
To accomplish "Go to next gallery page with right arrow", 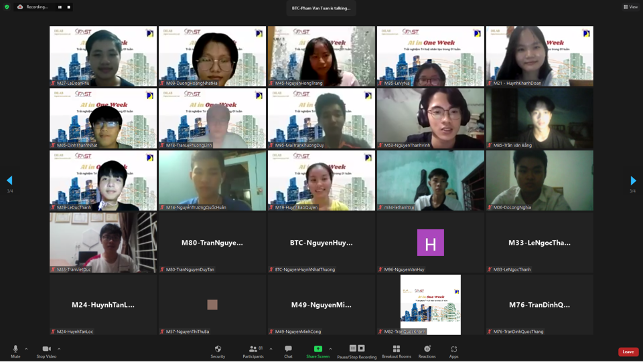I will click(633, 180).
